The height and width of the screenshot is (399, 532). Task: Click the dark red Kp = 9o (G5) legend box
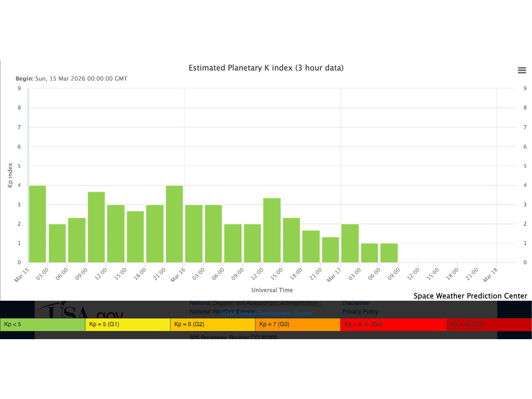(x=489, y=324)
